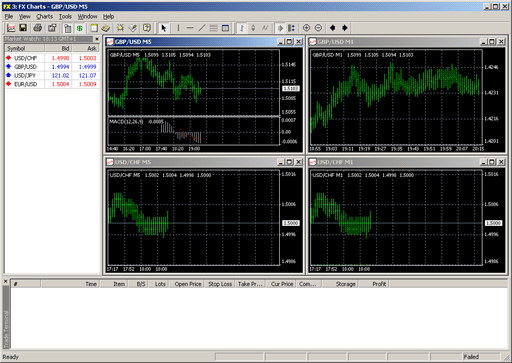The image size is (512, 363).
Task: Click the paintbrush properties icon
Action: pyautogui.click(x=133, y=28)
